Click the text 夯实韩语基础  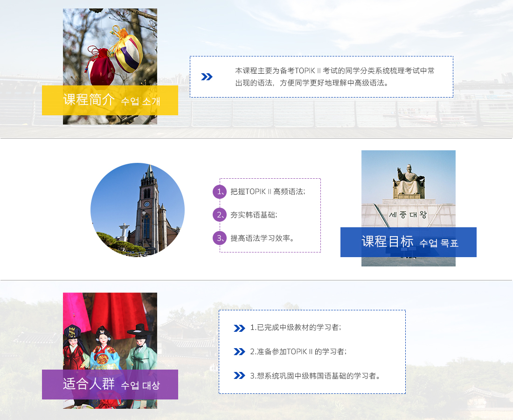pyautogui.click(x=254, y=215)
